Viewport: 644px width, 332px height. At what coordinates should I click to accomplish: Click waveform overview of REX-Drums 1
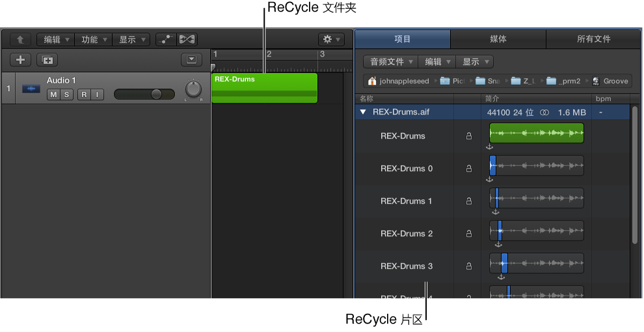[537, 198]
